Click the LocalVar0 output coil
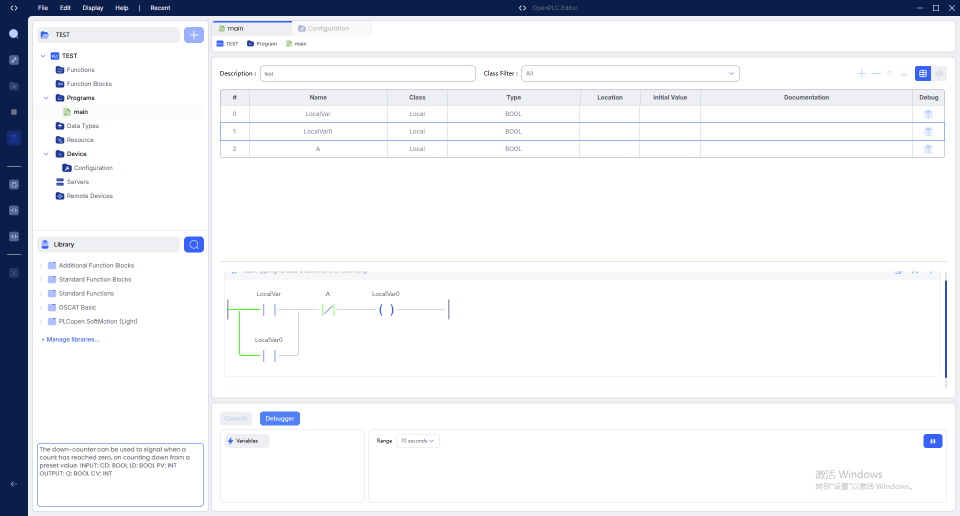Image resolution: width=960 pixels, height=516 pixels. pyautogui.click(x=386, y=310)
